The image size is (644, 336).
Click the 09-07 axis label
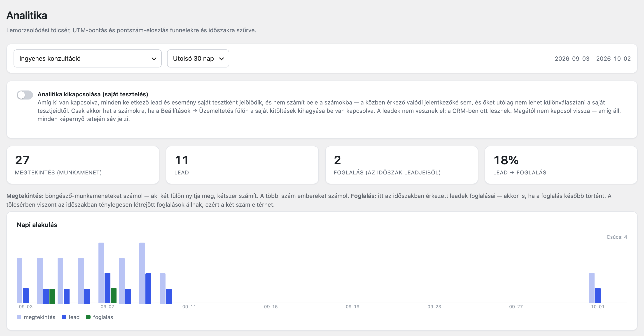[x=107, y=306]
